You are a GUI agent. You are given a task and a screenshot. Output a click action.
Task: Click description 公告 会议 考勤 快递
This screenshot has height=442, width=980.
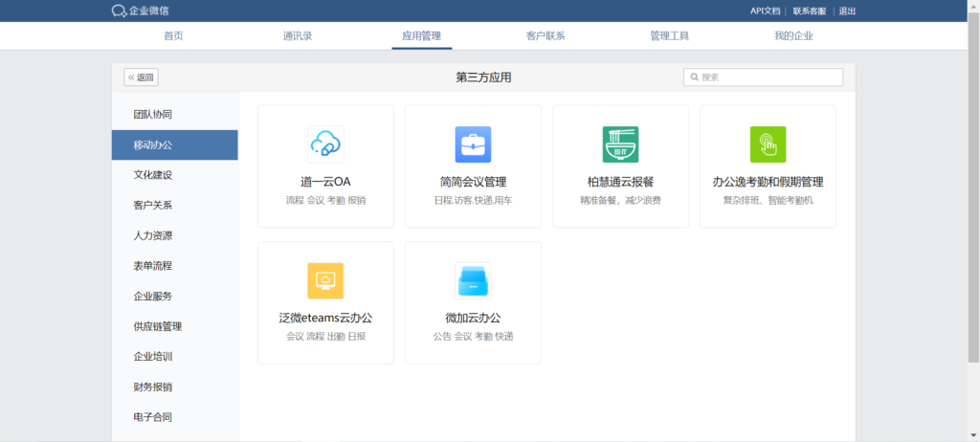(x=473, y=337)
